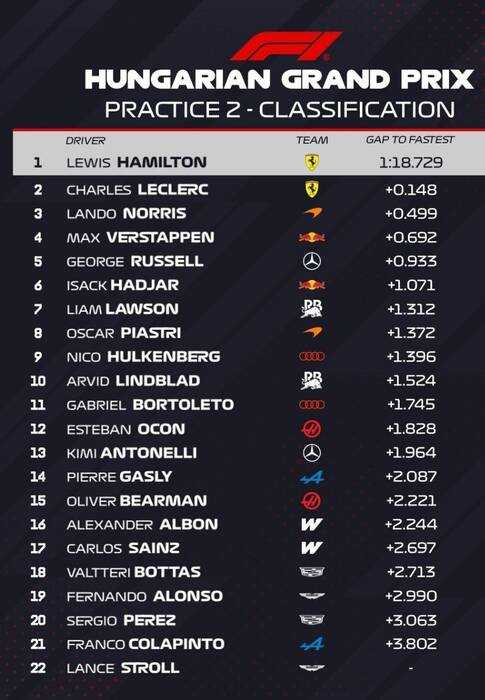Select the GAP TO FASTEST header
Image resolution: width=485 pixels, height=700 pixels.
coord(410,140)
